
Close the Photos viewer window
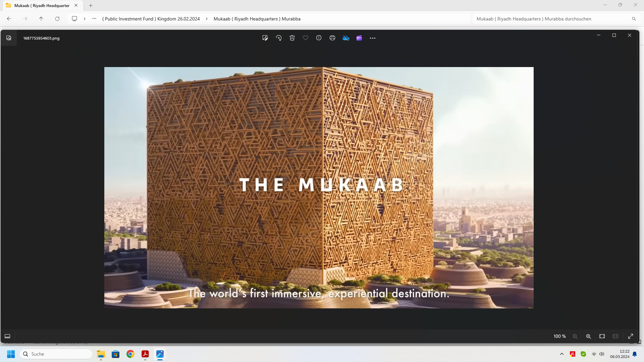tap(630, 35)
